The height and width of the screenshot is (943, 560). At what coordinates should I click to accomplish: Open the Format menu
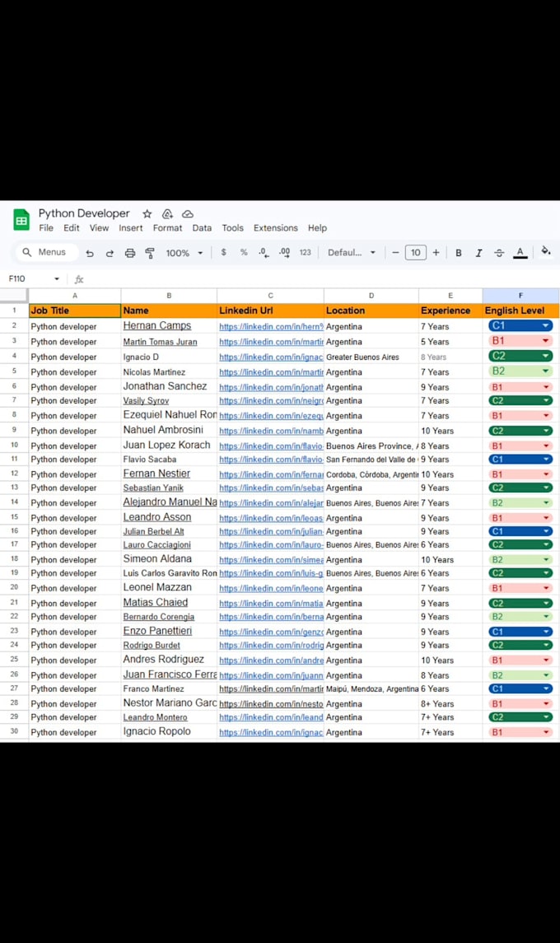click(x=167, y=228)
